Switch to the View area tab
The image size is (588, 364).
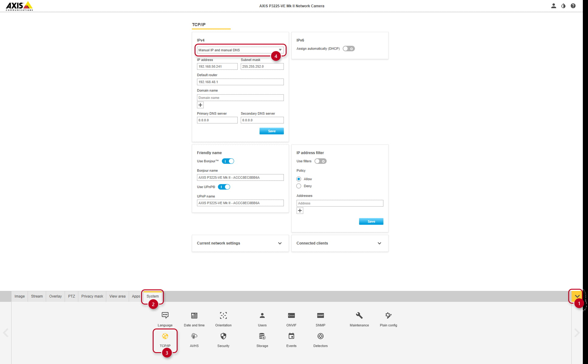tap(117, 296)
